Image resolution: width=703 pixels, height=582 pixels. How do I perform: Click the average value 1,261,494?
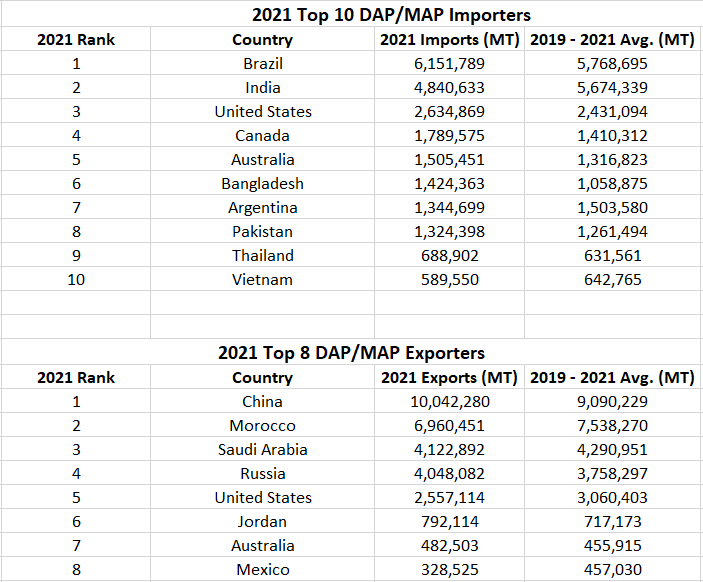612,231
